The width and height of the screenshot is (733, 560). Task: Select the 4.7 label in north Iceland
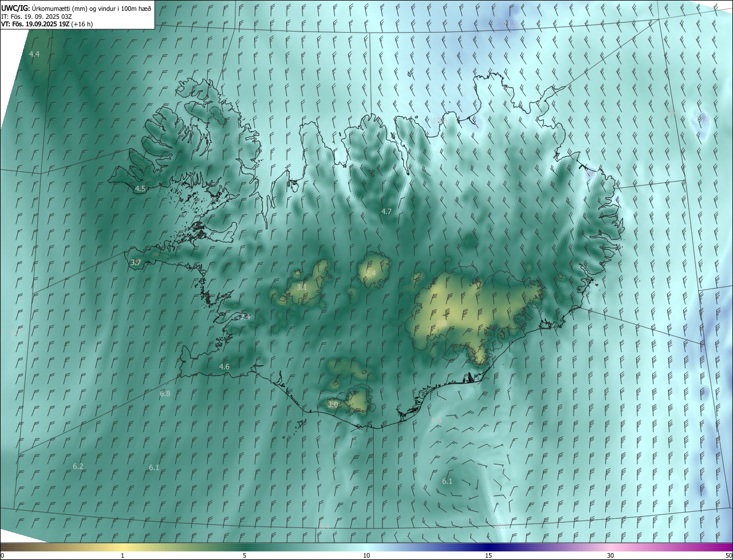click(x=387, y=211)
